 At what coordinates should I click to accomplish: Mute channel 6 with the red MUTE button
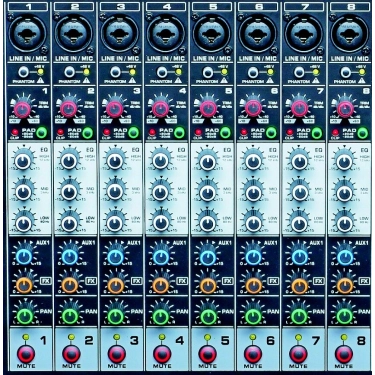pyautogui.click(x=253, y=354)
